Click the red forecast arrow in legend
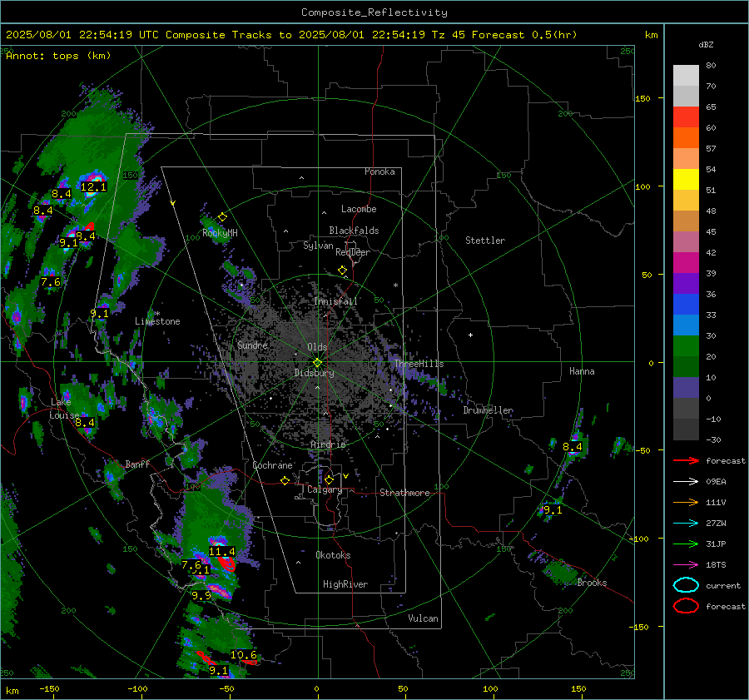749x700 pixels. pyautogui.click(x=686, y=460)
